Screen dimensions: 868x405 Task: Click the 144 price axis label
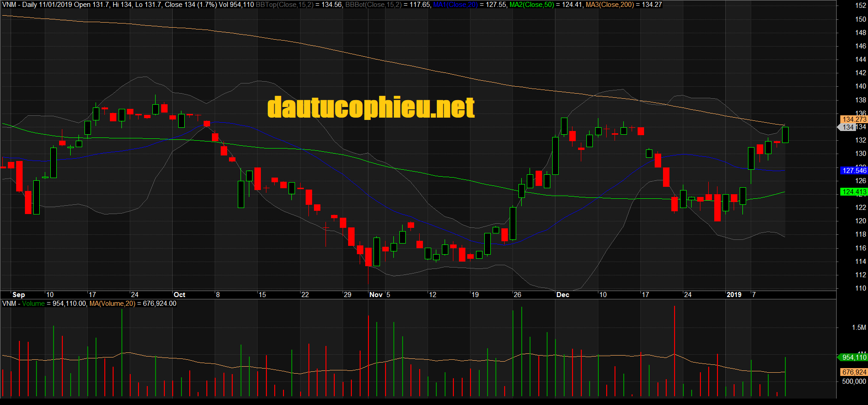tap(861, 60)
